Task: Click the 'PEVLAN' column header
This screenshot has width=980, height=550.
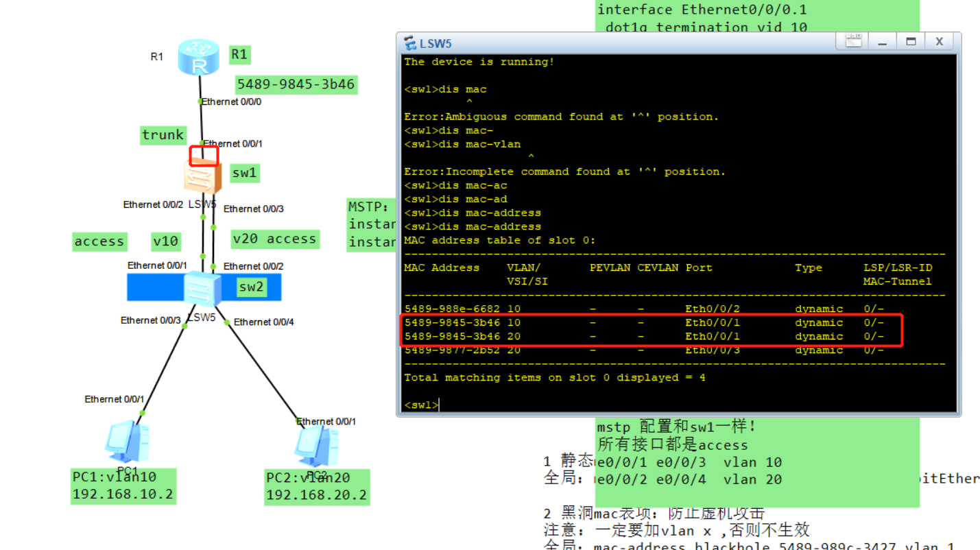Action: 610,267
